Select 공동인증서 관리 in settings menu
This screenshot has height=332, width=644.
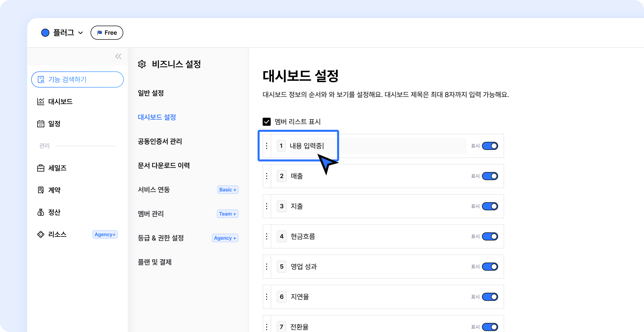coord(160,141)
